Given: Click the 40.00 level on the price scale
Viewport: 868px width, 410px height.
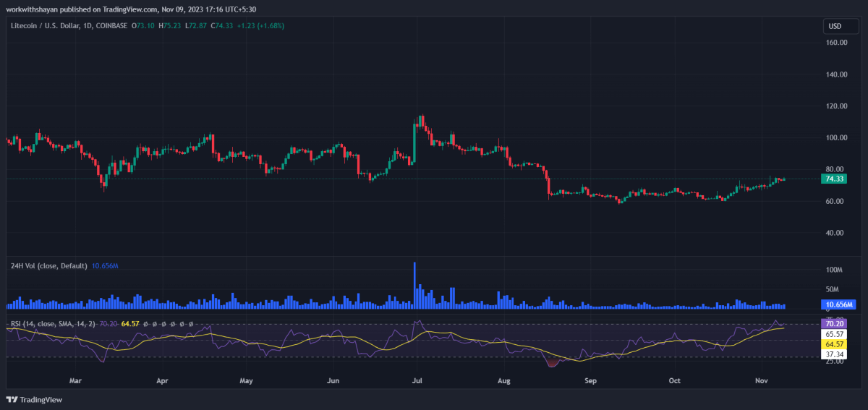Looking at the screenshot, I should pyautogui.click(x=836, y=233).
